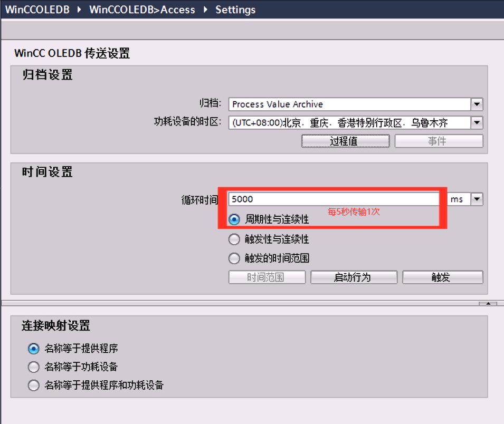
Task: Click the 连接映射设置 section title
Action: (x=56, y=325)
